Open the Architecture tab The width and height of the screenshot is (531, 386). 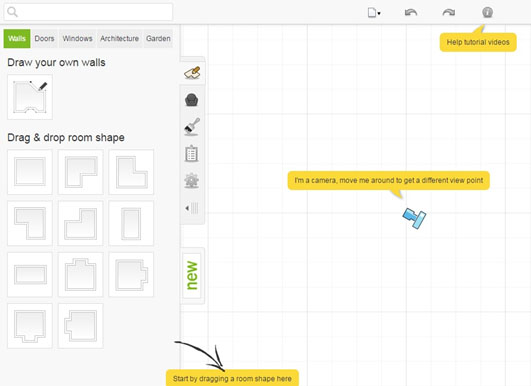coord(120,39)
